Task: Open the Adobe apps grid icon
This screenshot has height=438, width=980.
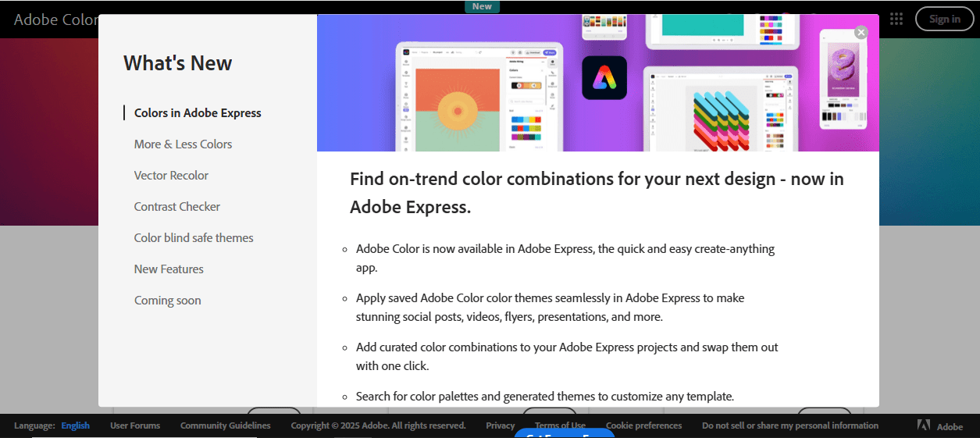Action: [896, 19]
